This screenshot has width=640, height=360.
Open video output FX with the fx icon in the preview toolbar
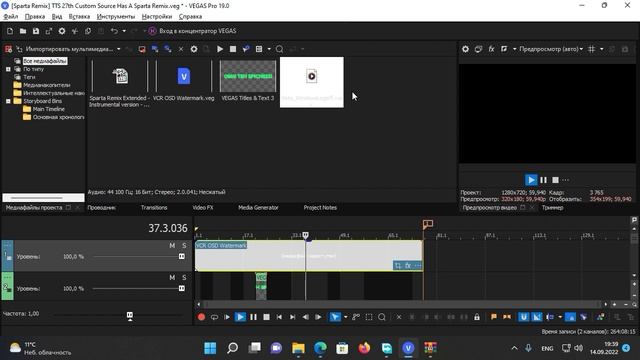click(x=491, y=49)
